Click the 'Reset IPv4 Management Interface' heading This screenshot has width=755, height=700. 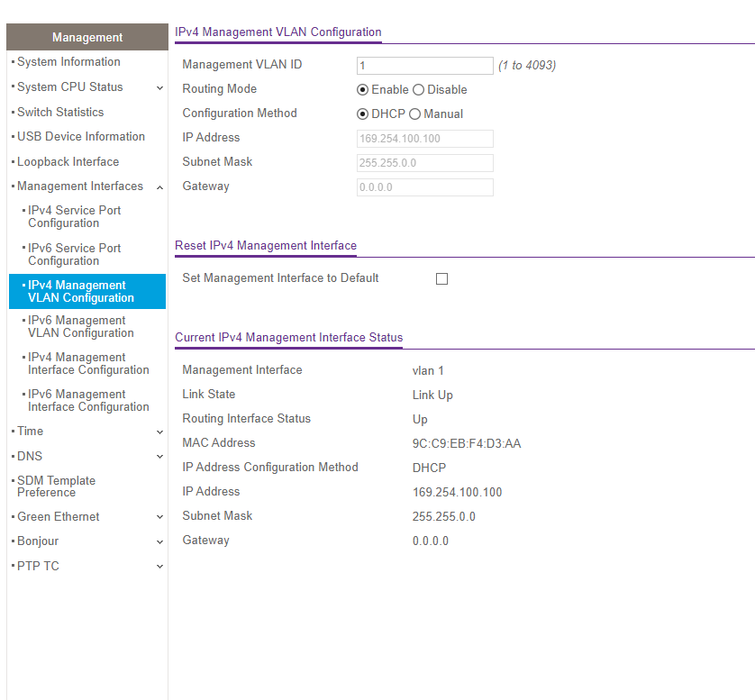(266, 246)
